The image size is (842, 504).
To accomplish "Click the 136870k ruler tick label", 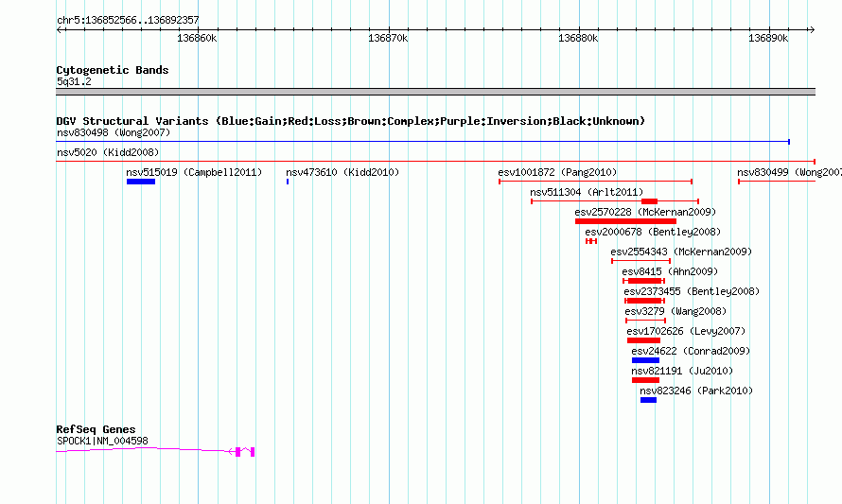I will tap(388, 39).
